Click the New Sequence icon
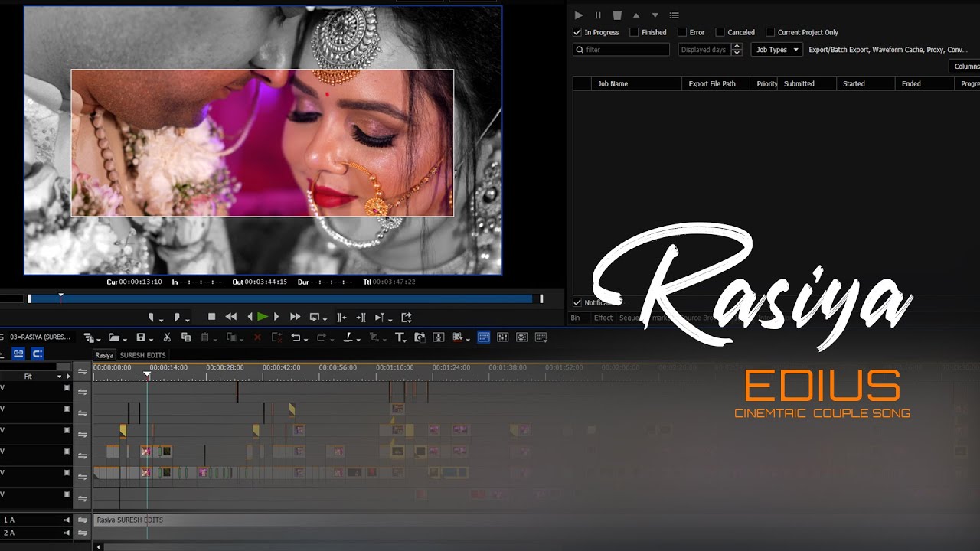The width and height of the screenshot is (980, 551). pos(89,337)
